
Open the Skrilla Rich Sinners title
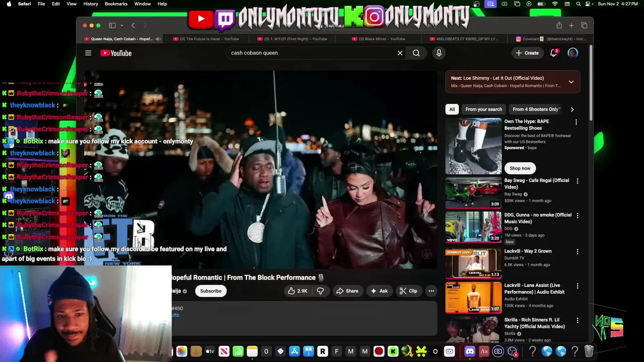point(534,323)
